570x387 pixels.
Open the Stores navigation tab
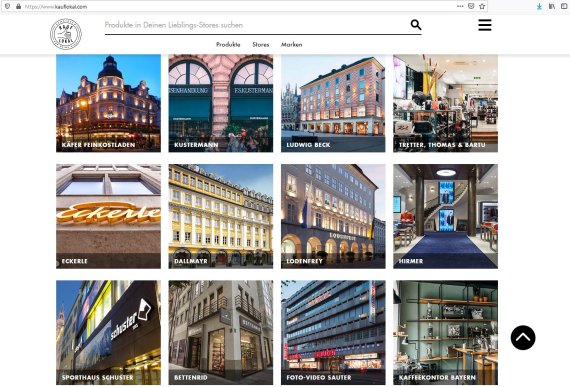tap(261, 44)
